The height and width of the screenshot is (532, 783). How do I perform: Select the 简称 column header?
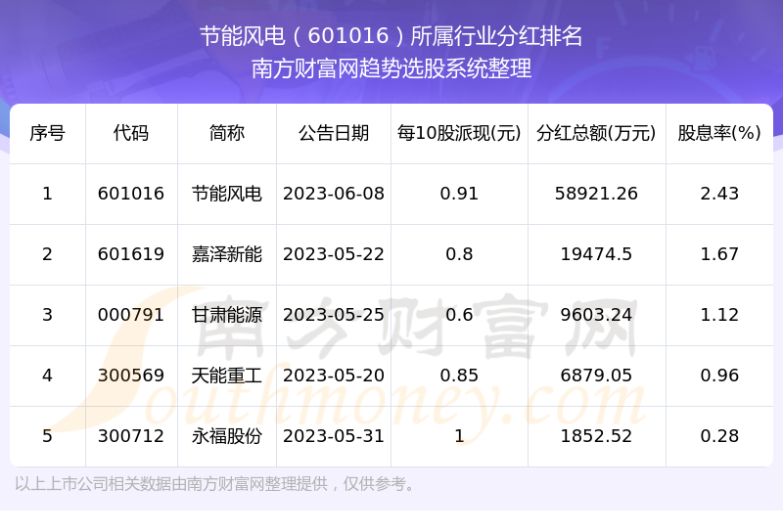(227, 133)
